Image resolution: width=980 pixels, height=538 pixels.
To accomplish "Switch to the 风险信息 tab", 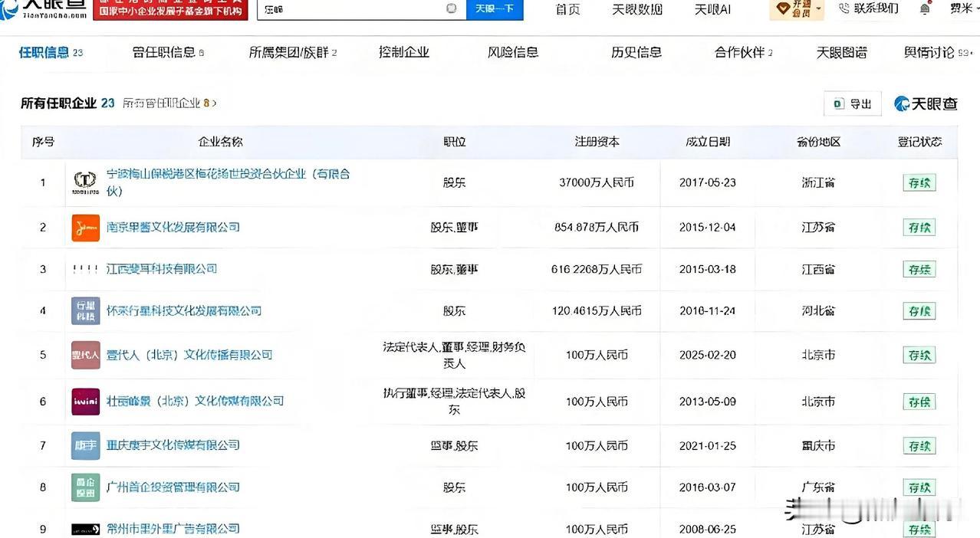I will tap(513, 52).
